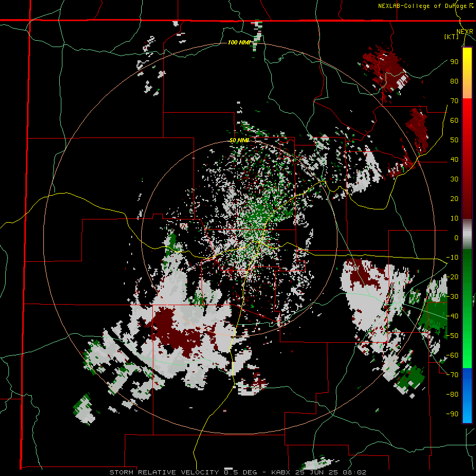Click the -20 scale label

[x=452, y=277]
